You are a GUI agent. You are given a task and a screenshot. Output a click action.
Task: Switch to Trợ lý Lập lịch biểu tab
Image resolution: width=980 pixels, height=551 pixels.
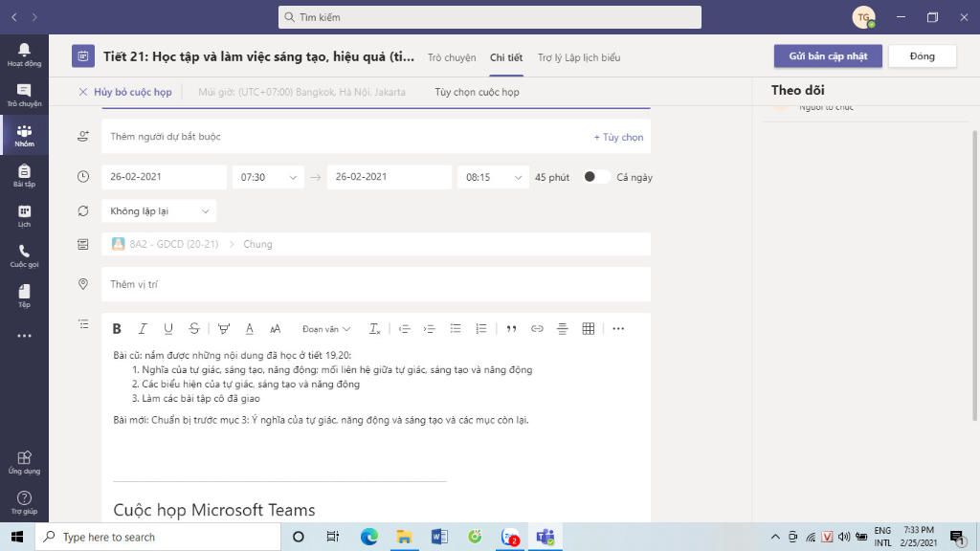(x=579, y=57)
